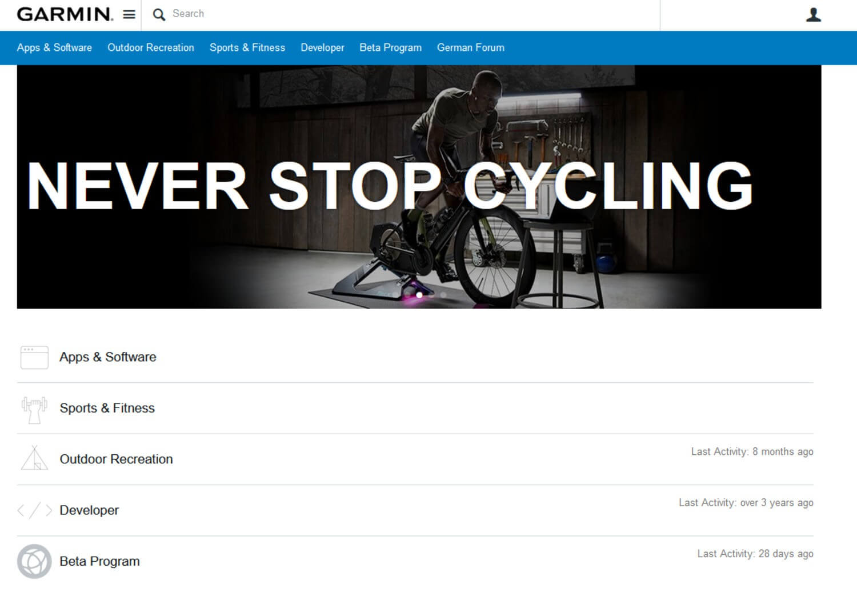The height and width of the screenshot is (616, 857).
Task: Click the Sports & Fitness category link
Action: tap(107, 408)
